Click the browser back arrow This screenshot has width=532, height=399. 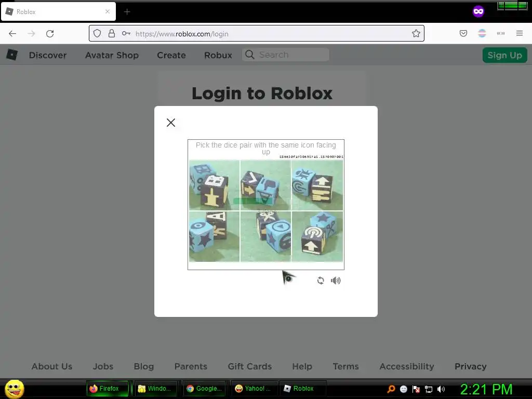(12, 34)
